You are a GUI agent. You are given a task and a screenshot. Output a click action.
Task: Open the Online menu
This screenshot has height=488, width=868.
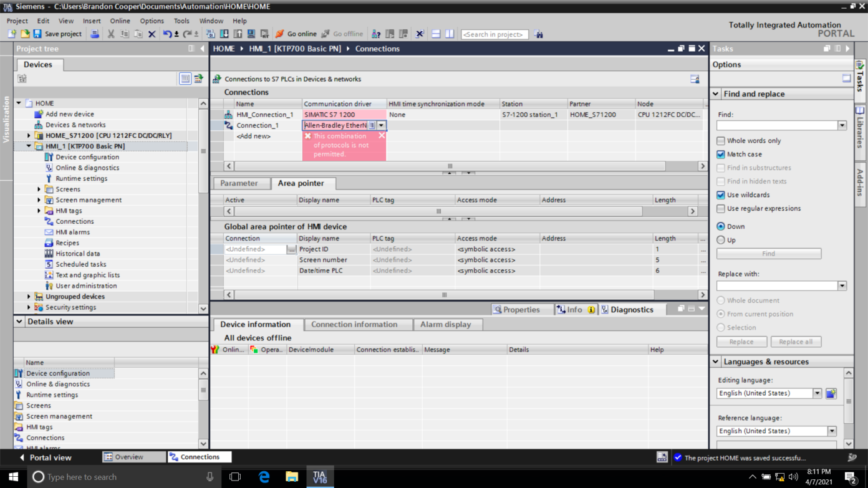pyautogui.click(x=120, y=21)
